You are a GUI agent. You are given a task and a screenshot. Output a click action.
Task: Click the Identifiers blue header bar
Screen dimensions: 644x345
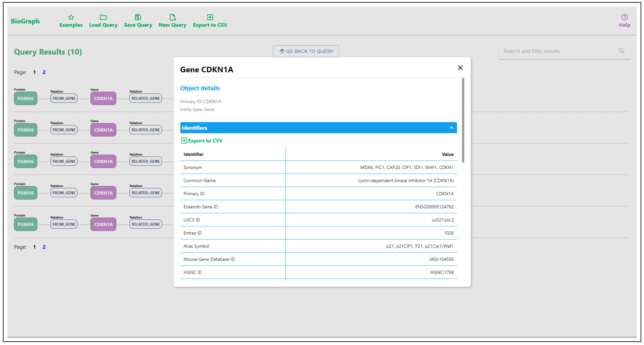tap(300, 128)
